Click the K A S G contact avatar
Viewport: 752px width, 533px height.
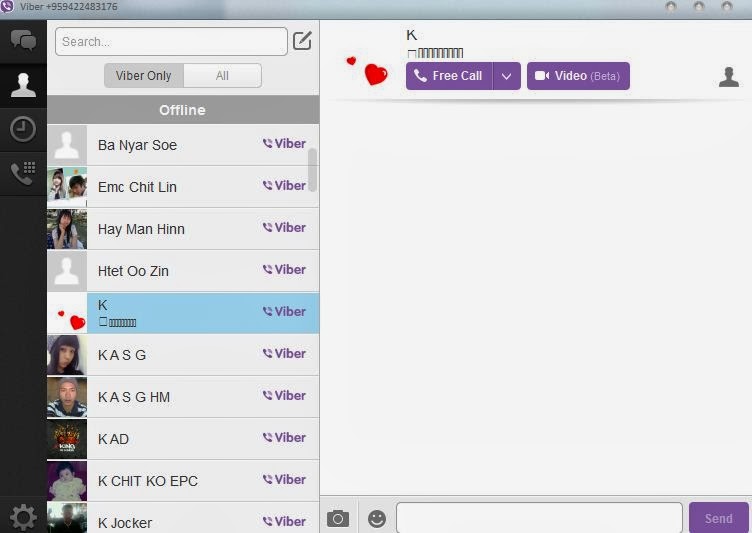coord(67,355)
